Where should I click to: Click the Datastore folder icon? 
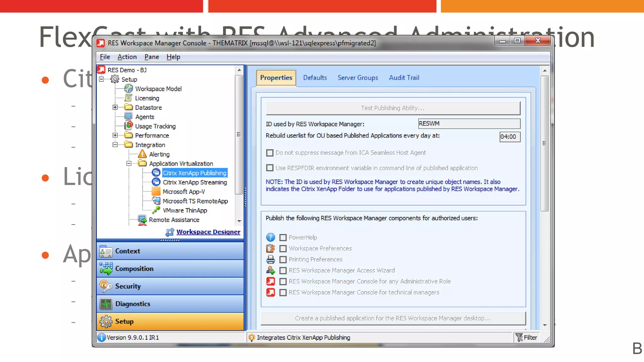click(x=128, y=107)
